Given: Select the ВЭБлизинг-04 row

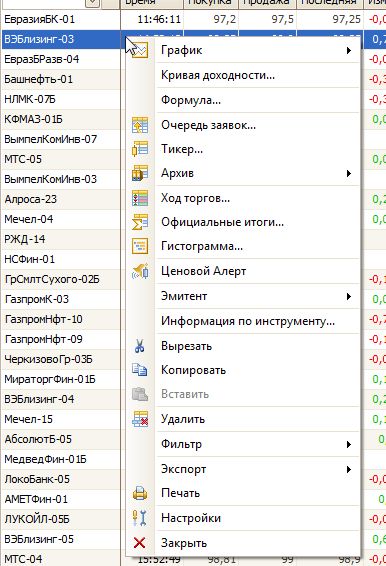Looking at the screenshot, I should (61, 399).
